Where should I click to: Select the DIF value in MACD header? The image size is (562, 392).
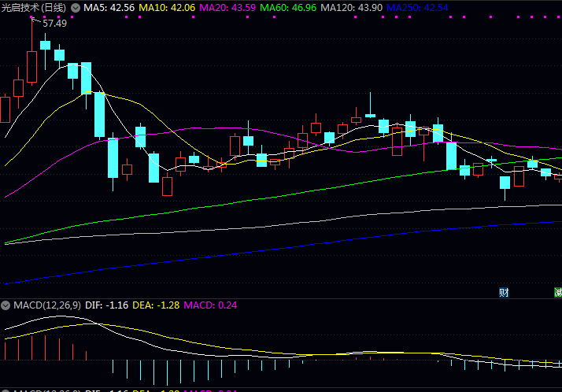click(108, 305)
